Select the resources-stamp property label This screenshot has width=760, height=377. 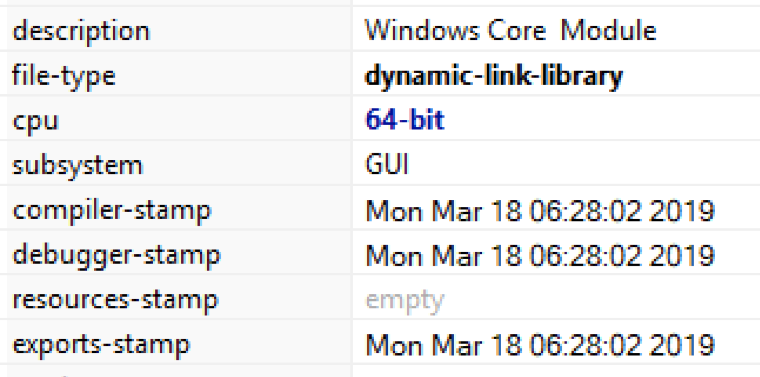115,300
